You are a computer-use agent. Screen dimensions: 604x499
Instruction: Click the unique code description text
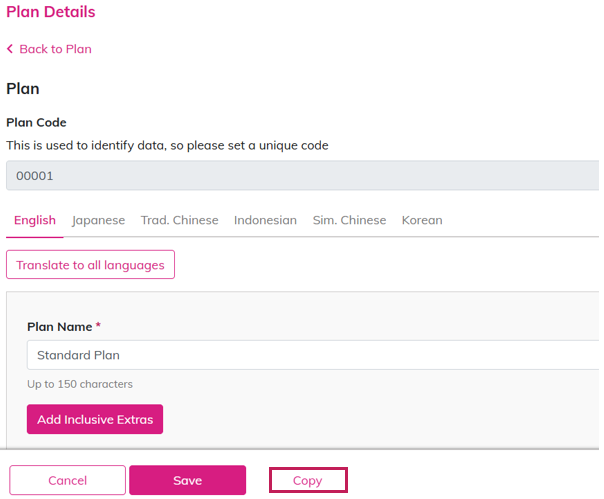pos(167,145)
